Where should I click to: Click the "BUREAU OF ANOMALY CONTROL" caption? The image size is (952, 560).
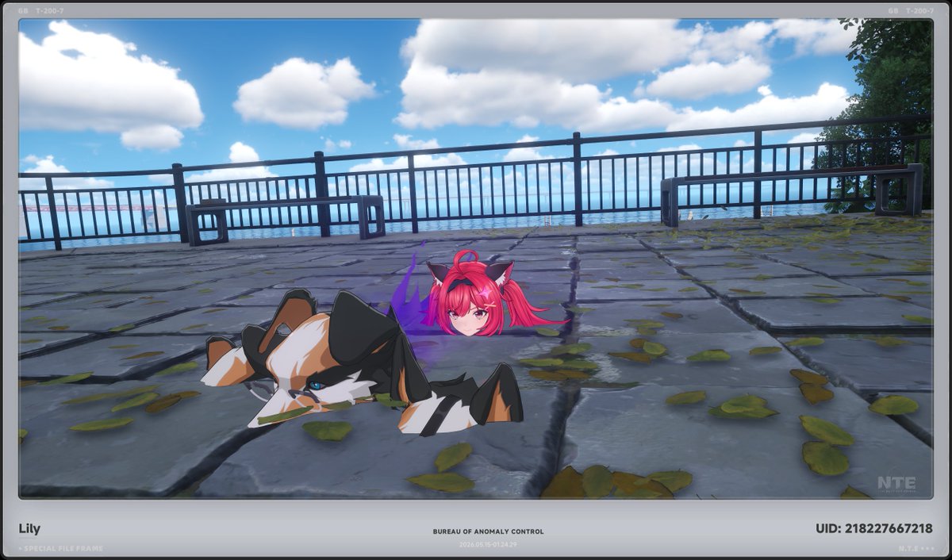click(488, 531)
